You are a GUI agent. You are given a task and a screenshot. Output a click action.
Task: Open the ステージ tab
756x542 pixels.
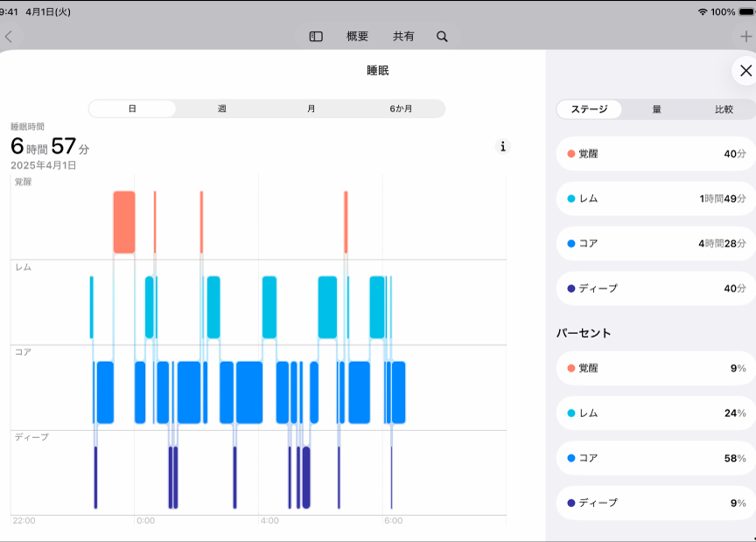pos(589,109)
